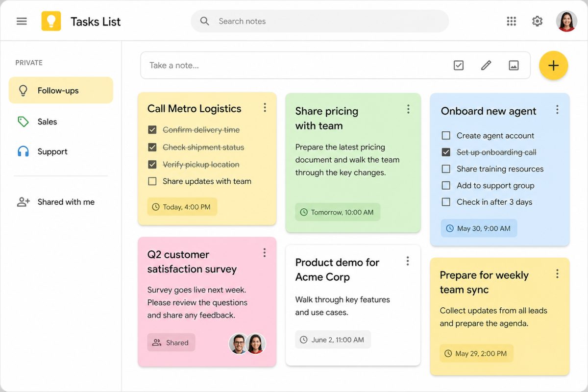Open the settings gear

pyautogui.click(x=538, y=21)
